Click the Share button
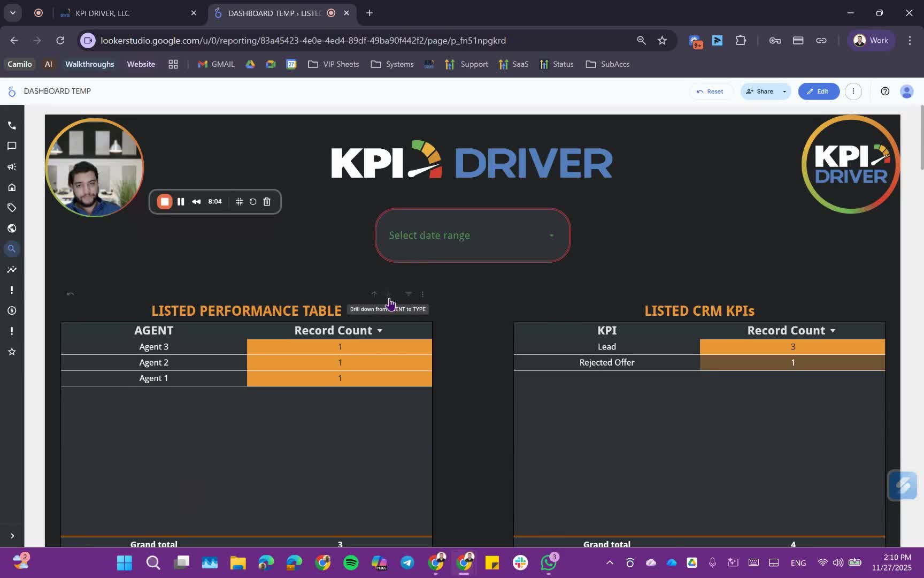This screenshot has height=578, width=924. [760, 92]
